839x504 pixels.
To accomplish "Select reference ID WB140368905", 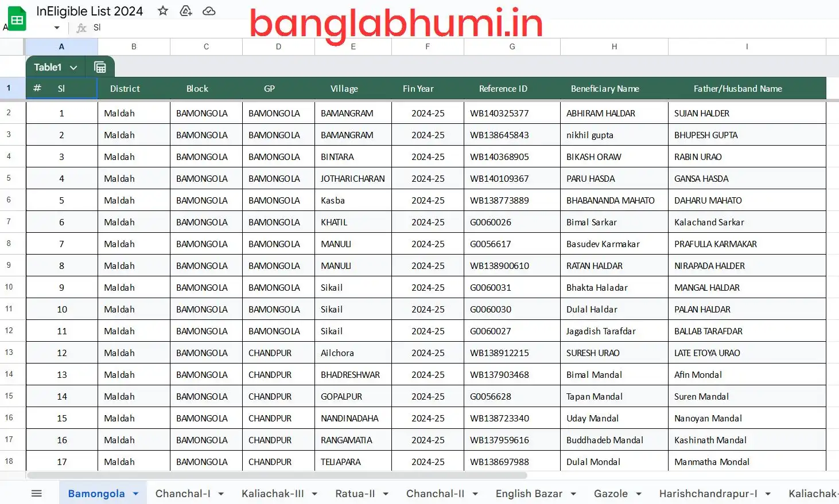I will tap(512, 157).
